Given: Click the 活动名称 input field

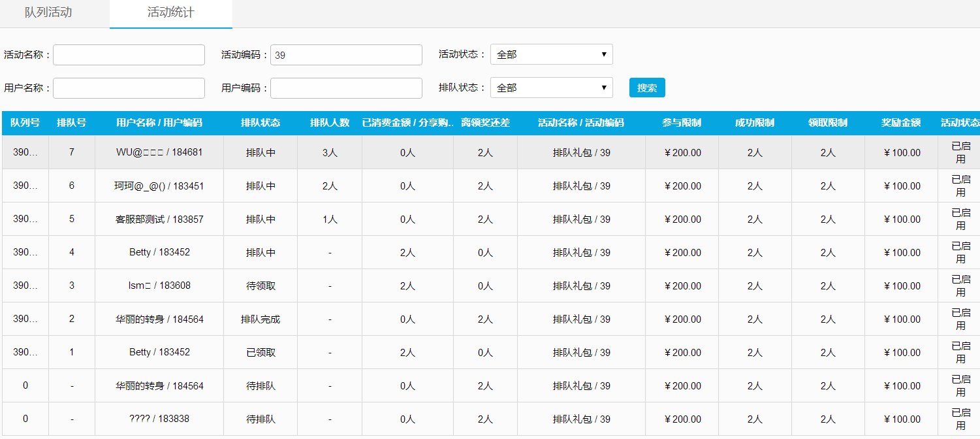Looking at the screenshot, I should (x=129, y=55).
